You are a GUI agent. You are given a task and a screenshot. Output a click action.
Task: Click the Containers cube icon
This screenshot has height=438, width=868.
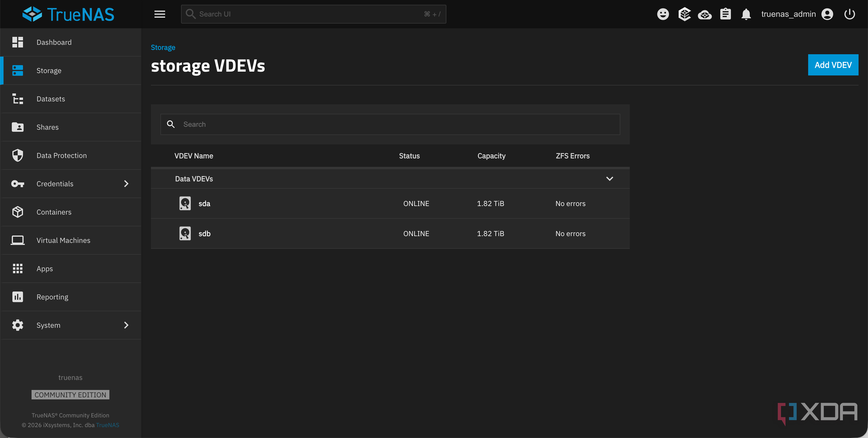click(17, 212)
